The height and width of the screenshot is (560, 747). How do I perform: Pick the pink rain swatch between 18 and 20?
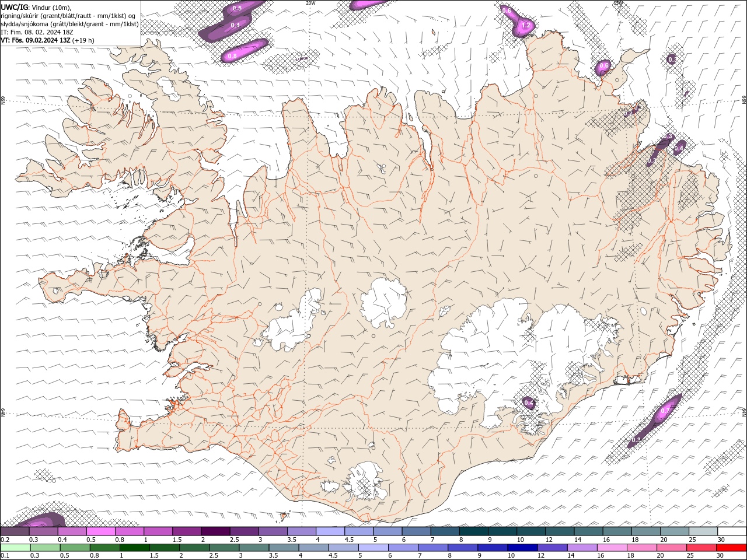641,548
